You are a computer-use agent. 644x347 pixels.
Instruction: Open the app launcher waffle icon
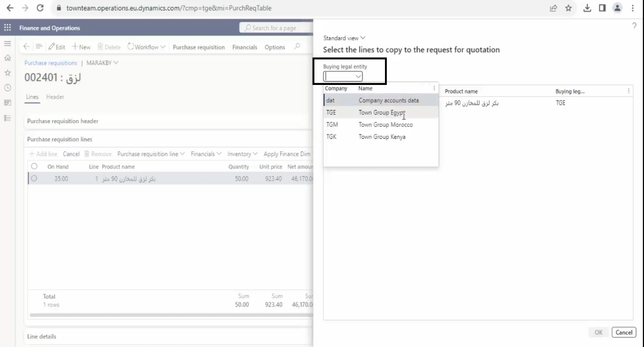(x=7, y=27)
